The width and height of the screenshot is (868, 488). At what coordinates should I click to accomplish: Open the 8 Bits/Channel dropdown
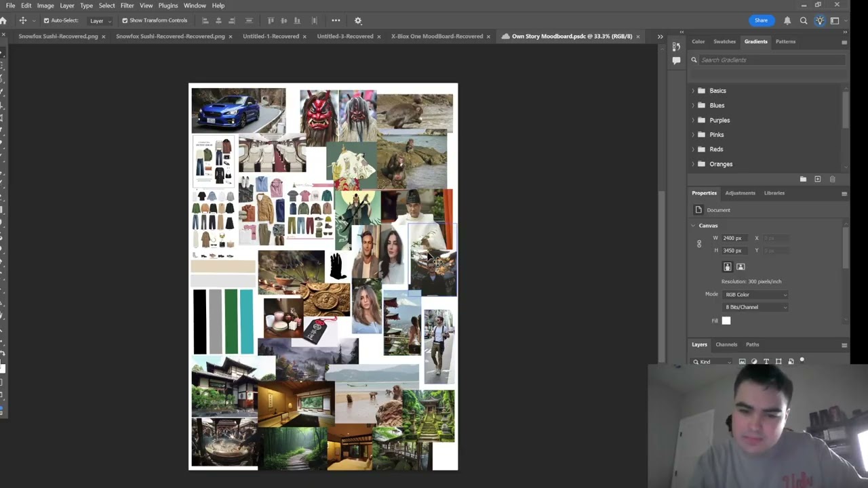coord(755,307)
